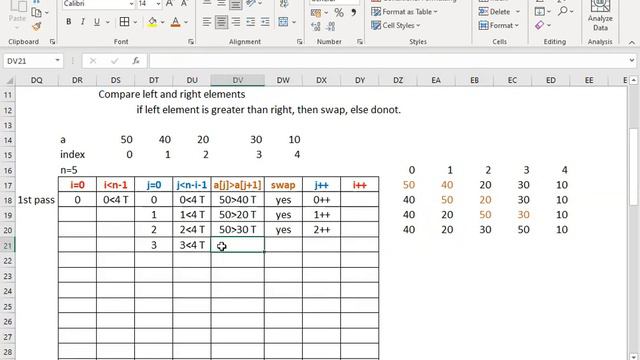Click the Delete cells button

[495, 12]
